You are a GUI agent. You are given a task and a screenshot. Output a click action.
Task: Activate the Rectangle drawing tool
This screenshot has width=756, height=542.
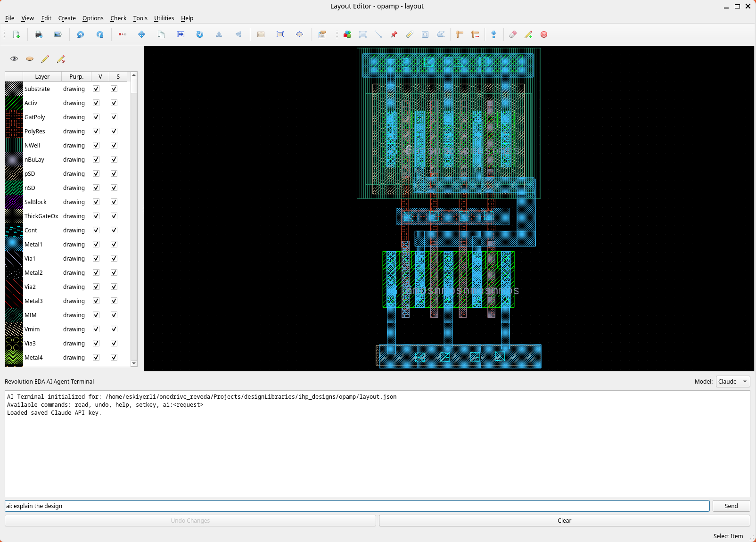[362, 34]
